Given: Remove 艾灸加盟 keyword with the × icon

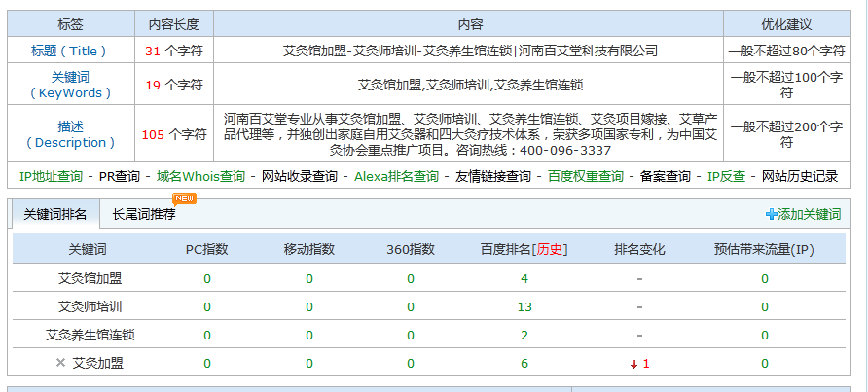Looking at the screenshot, I should click(60, 363).
